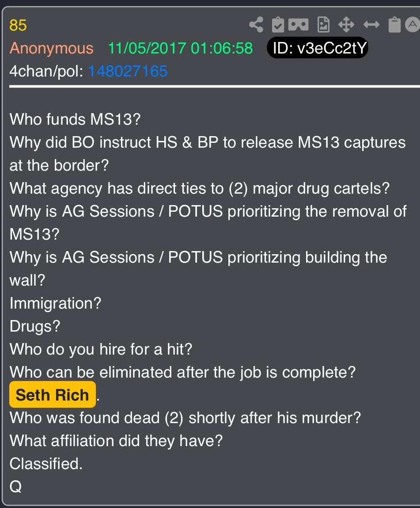The width and height of the screenshot is (420, 508).
Task: Click the highlighted Seth Rich tag
Action: (53, 395)
